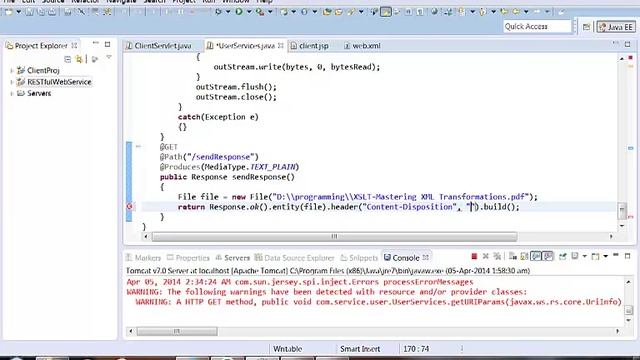Viewport: 640px width, 360px height.
Task: Click the Open Web Browser globe icon
Action: 434,12
